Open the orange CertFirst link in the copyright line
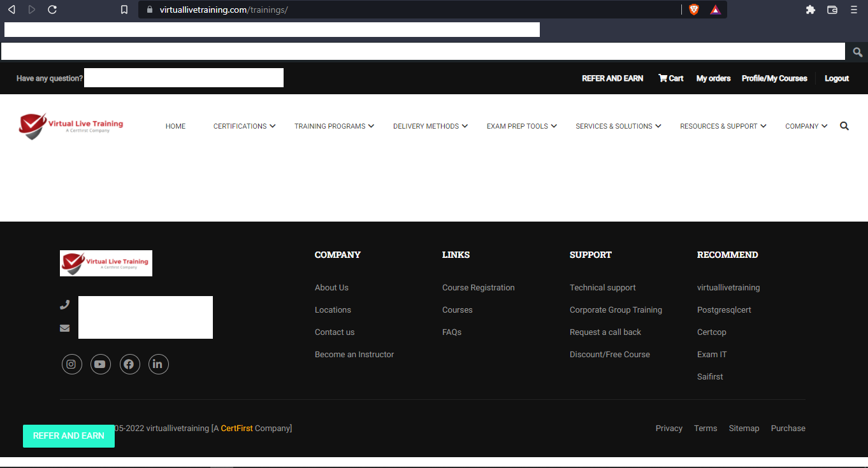 237,429
